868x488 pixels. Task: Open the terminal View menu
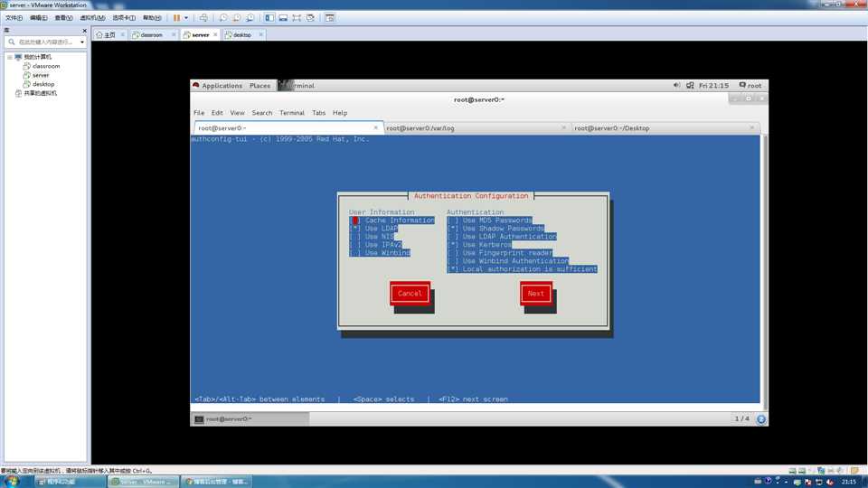[237, 113]
